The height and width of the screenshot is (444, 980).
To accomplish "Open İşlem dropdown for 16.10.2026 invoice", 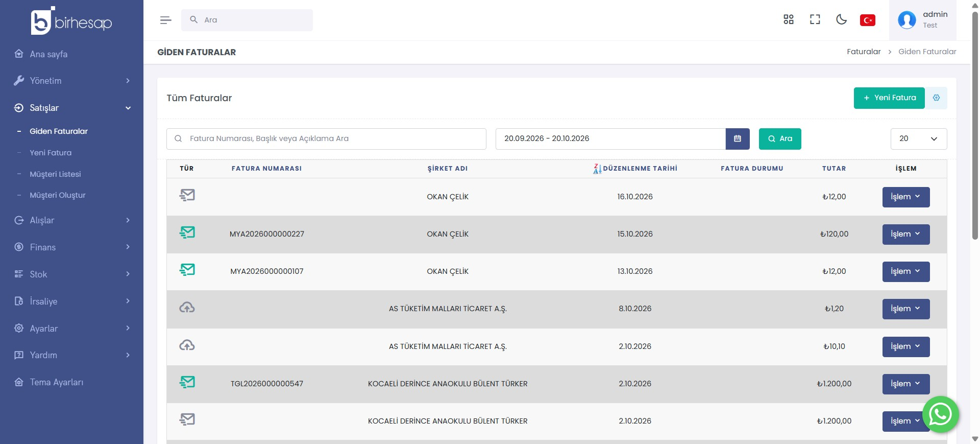I will pyautogui.click(x=906, y=197).
